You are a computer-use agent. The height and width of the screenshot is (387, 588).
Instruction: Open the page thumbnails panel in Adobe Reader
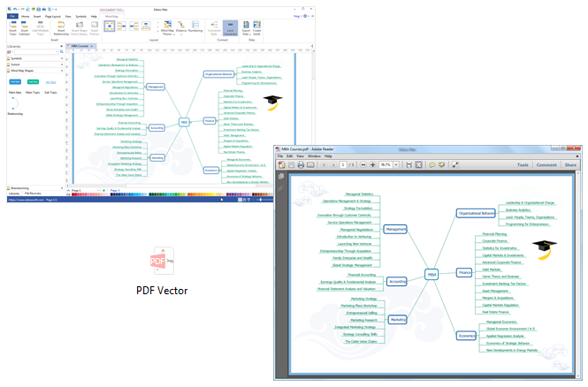click(x=282, y=176)
